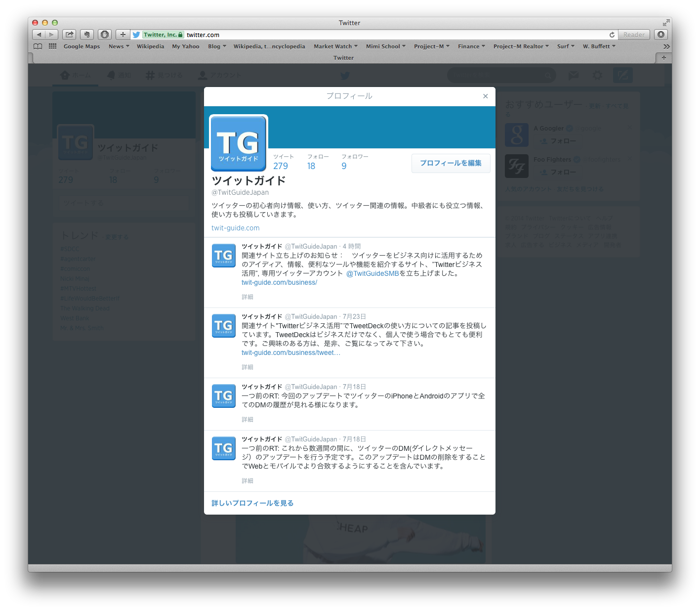Click The Walking Dead trend
This screenshot has width=700, height=611.
pos(85,308)
